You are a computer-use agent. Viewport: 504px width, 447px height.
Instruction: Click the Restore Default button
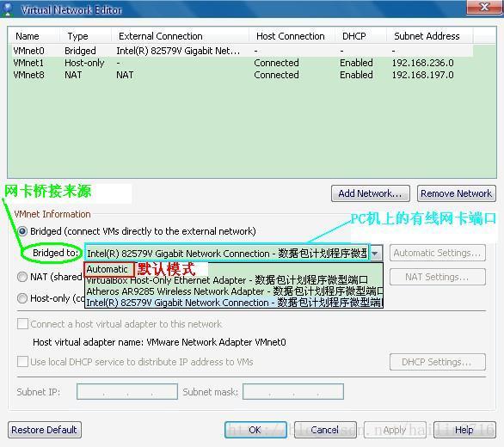click(45, 430)
